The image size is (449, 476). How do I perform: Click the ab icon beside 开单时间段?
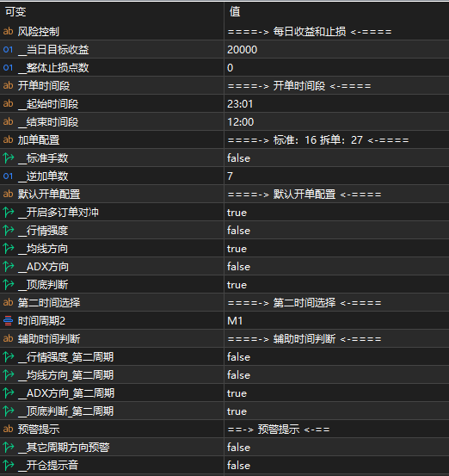coord(9,85)
